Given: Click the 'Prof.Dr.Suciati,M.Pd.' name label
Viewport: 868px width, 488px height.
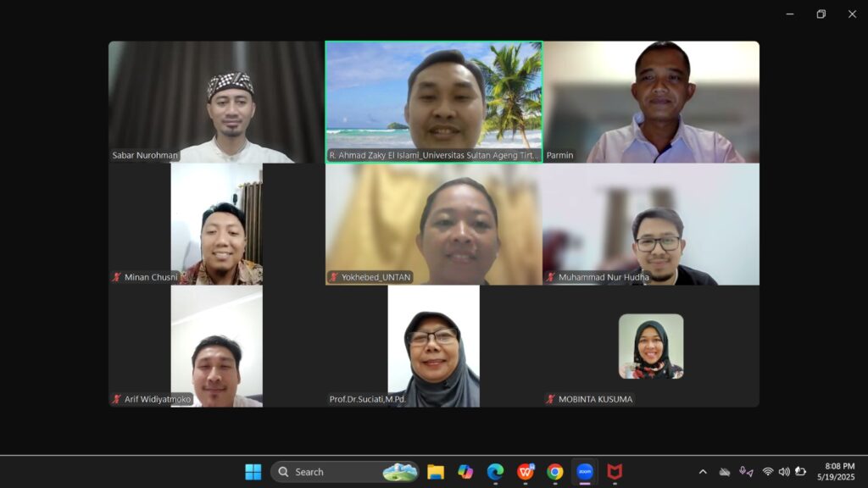Looking at the screenshot, I should [x=368, y=399].
